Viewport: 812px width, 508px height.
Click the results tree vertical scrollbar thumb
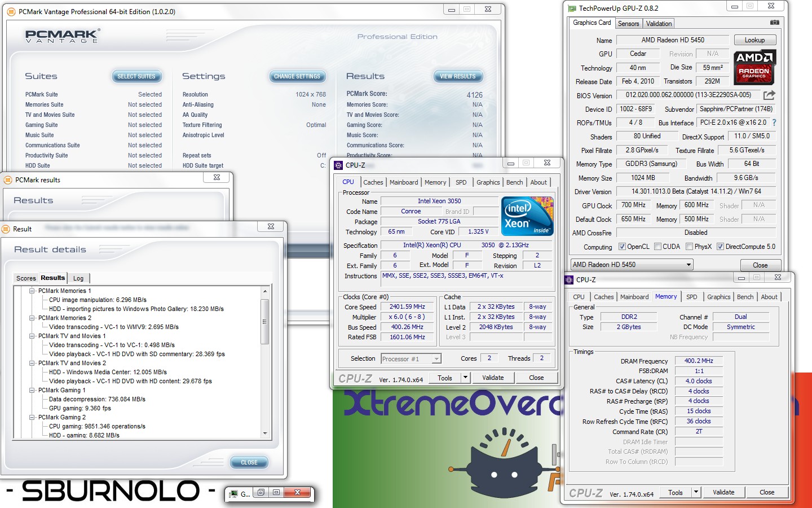pyautogui.click(x=264, y=321)
